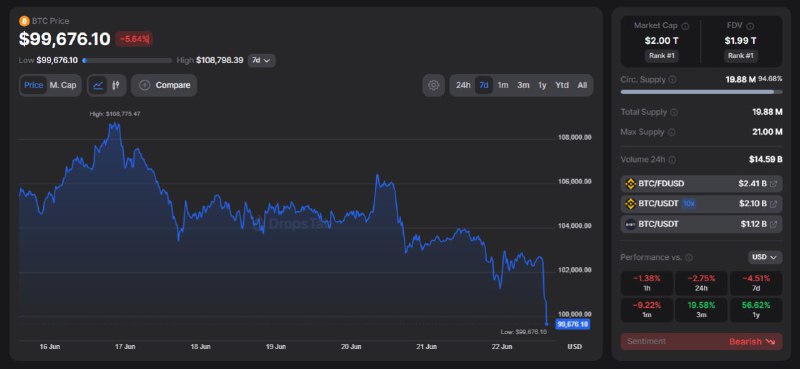Open the BTC/USDT 10x pair row

click(701, 204)
